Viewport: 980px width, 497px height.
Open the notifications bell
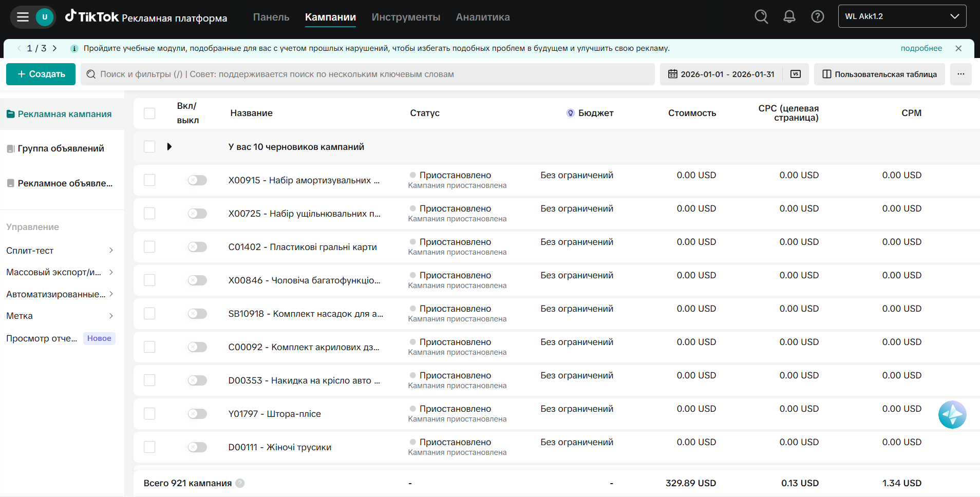[789, 17]
